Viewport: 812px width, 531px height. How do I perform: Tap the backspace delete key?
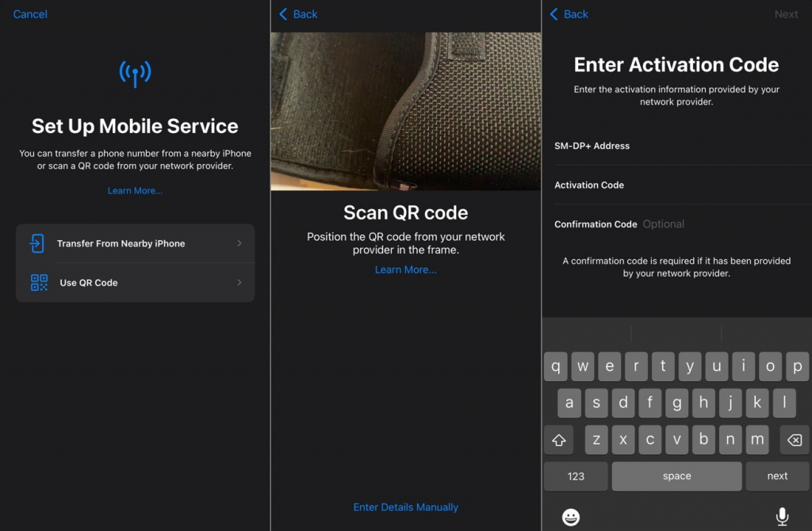(x=795, y=440)
